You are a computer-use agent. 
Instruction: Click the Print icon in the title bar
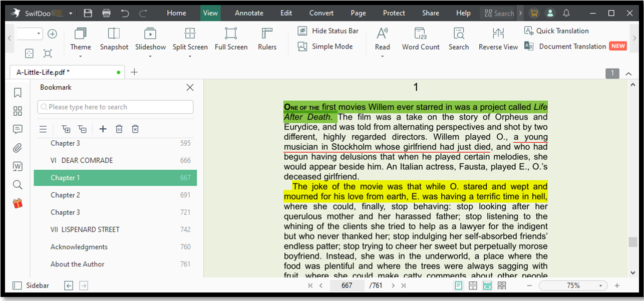point(106,13)
